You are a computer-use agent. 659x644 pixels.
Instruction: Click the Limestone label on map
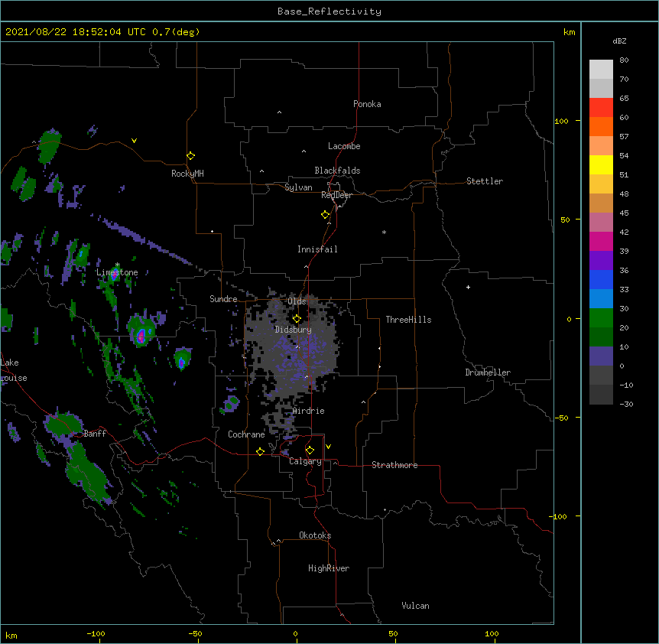coord(117,272)
